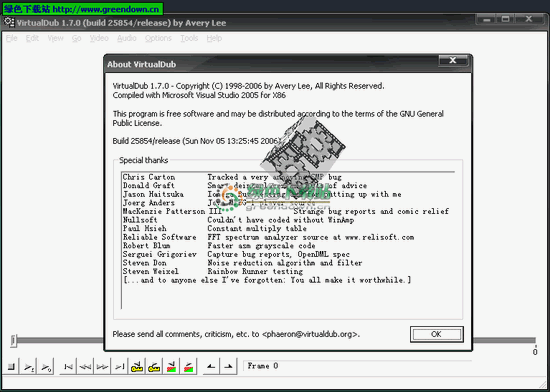Click OK in the About VirtualDub dialog

click(436, 334)
